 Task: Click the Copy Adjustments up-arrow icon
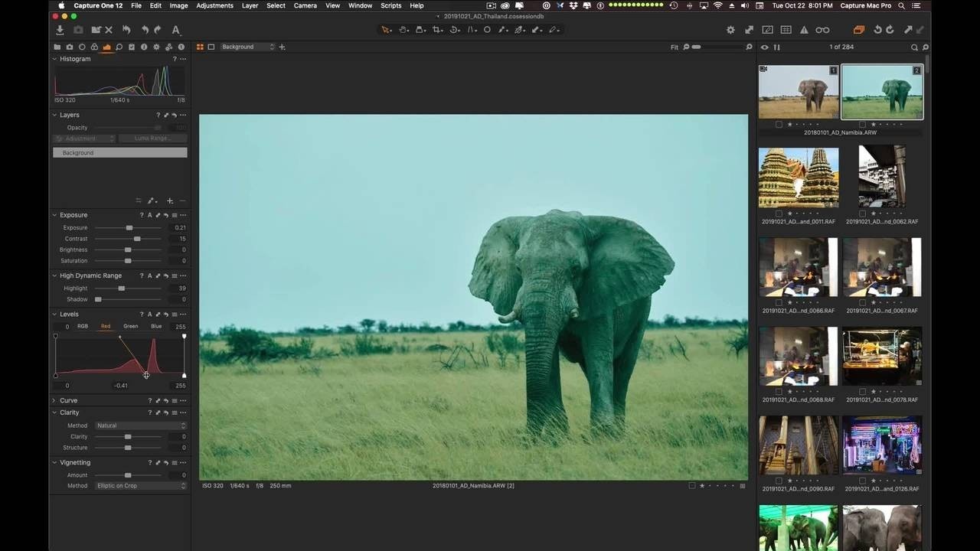(908, 30)
